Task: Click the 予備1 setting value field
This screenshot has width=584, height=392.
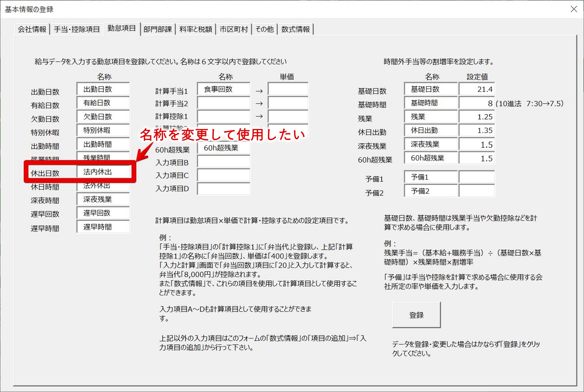Action: point(476,177)
